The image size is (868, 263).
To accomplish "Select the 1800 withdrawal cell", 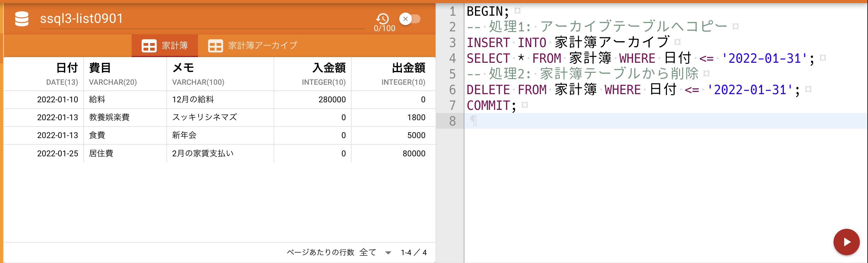I will (x=393, y=117).
